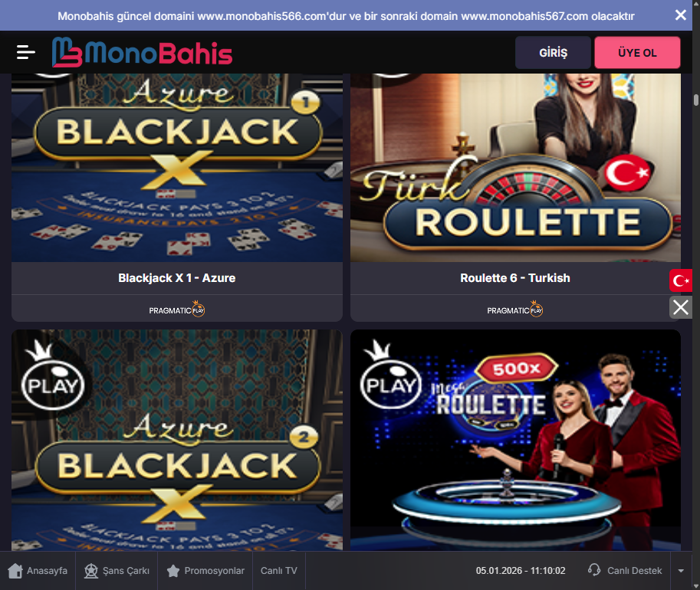
Task: Open the hamburger menu icon
Action: 25,52
